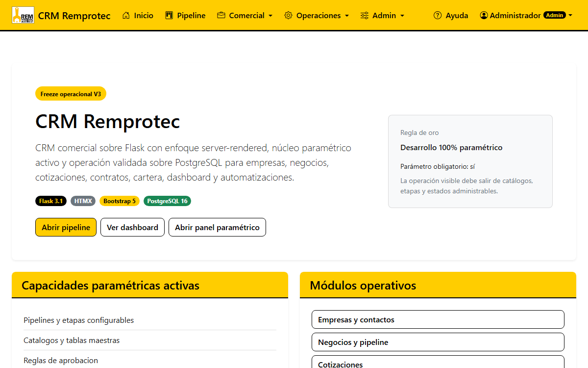Click the briefcase icon beside Comercial
Viewport: 588px width, 368px height.
tap(221, 15)
